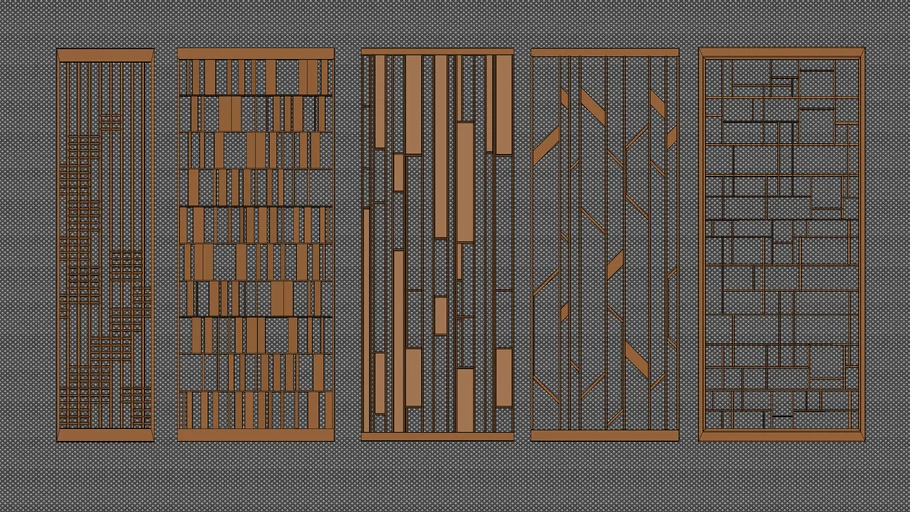Screen dimensions: 910x512
Task: Click the top rail of the fourth panel
Action: [x=604, y=52]
